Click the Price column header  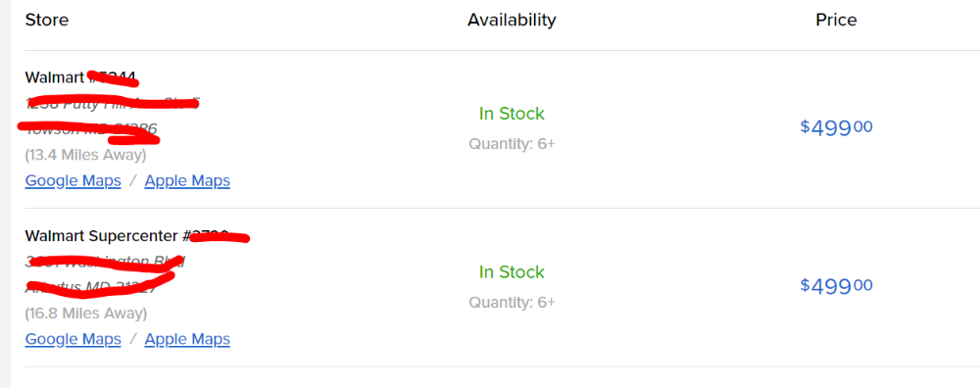(x=836, y=20)
